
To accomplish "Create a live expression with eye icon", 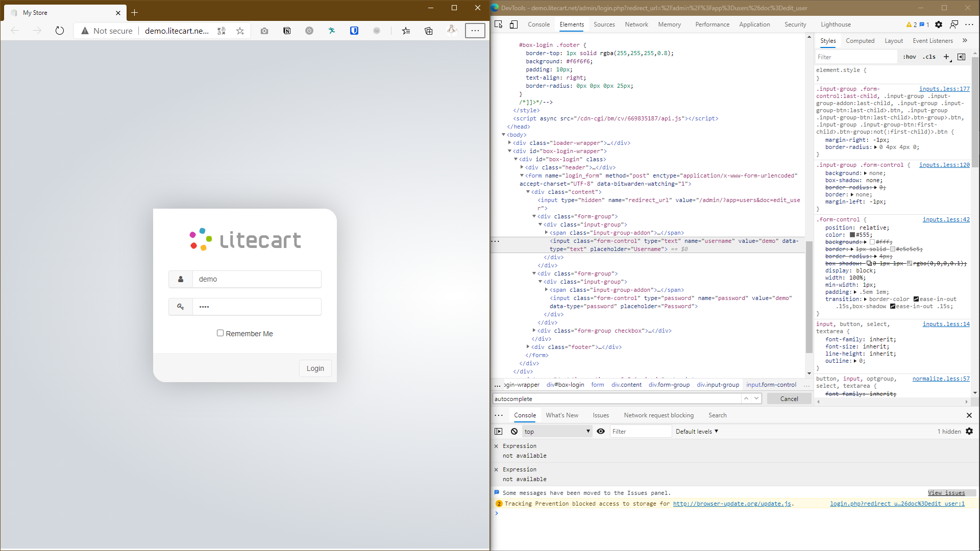I will pyautogui.click(x=601, y=431).
